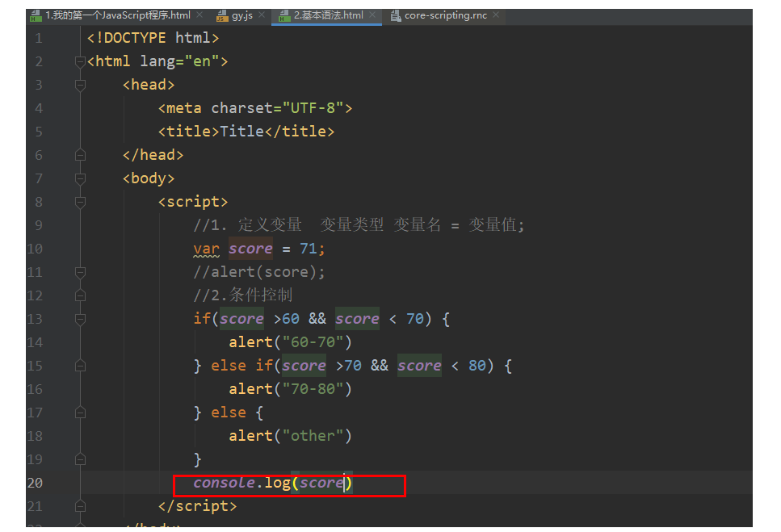Click the <title>Title</title> text

click(246, 132)
